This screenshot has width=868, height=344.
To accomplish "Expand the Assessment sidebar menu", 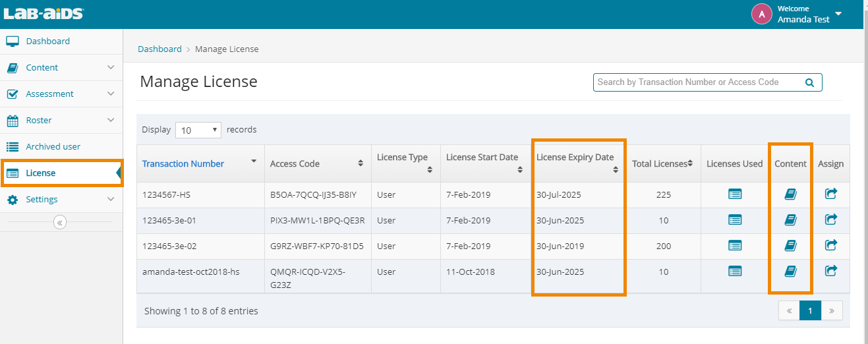I will coord(61,94).
